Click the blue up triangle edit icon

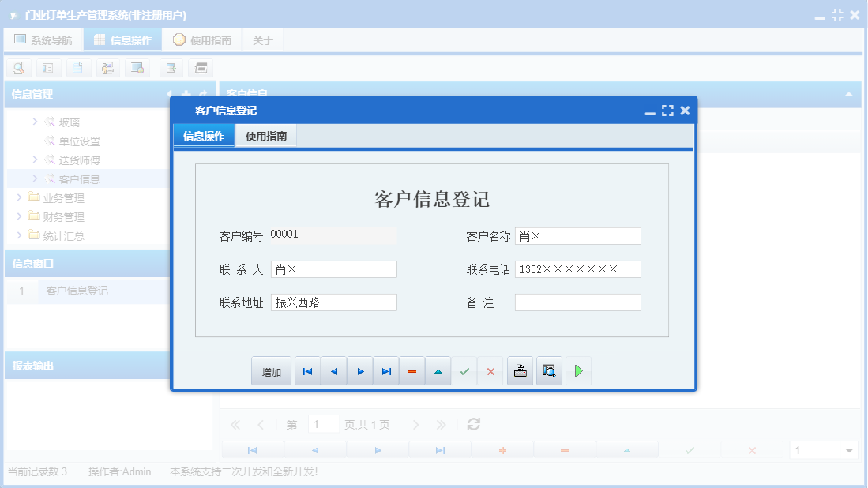point(438,370)
